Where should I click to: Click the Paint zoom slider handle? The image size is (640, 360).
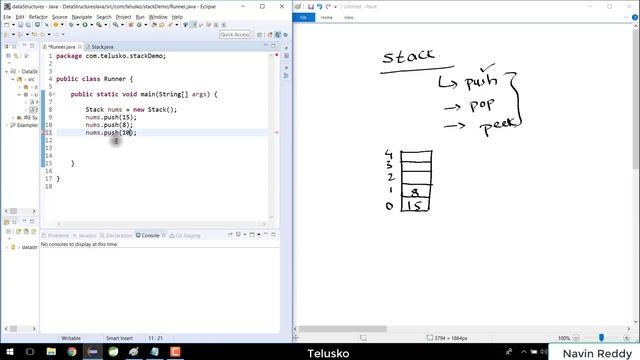[x=601, y=338]
